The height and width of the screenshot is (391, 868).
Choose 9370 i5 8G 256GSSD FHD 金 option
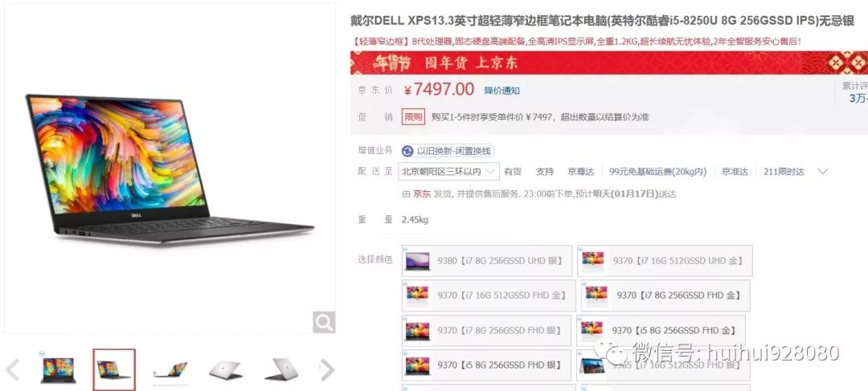[661, 330]
